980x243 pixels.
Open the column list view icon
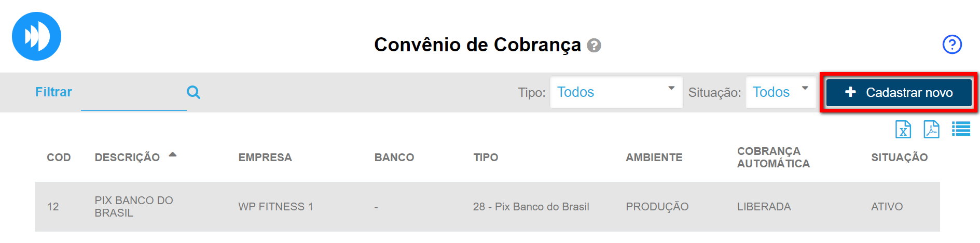pos(961,129)
